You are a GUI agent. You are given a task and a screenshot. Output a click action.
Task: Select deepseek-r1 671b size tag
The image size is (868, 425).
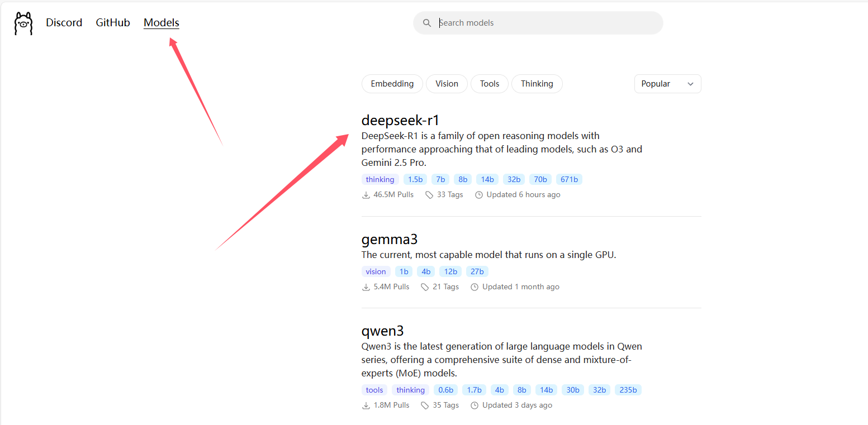pyautogui.click(x=570, y=179)
